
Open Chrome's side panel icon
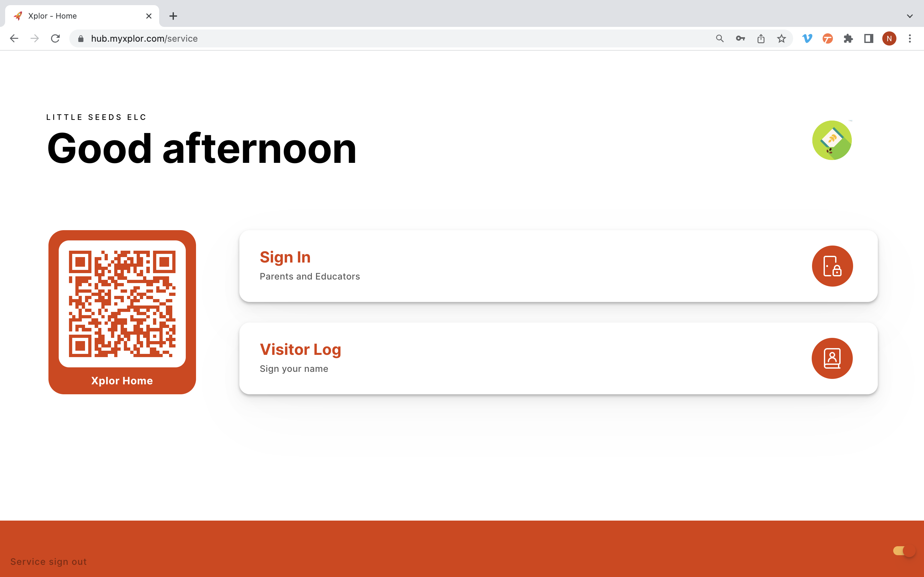coord(868,38)
